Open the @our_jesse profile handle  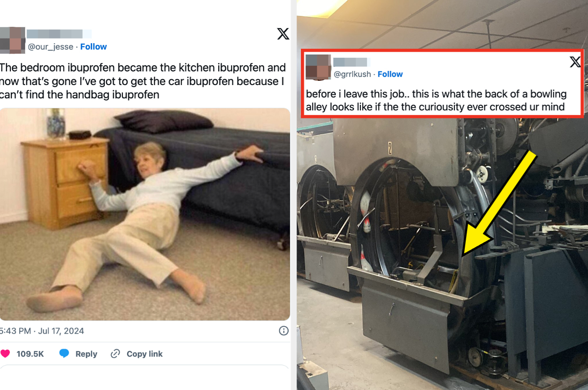click(49, 47)
